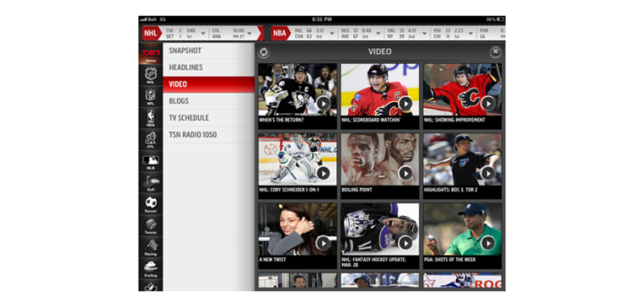Play the "A New Twist" video
The height and width of the screenshot is (307, 644).
(324, 243)
